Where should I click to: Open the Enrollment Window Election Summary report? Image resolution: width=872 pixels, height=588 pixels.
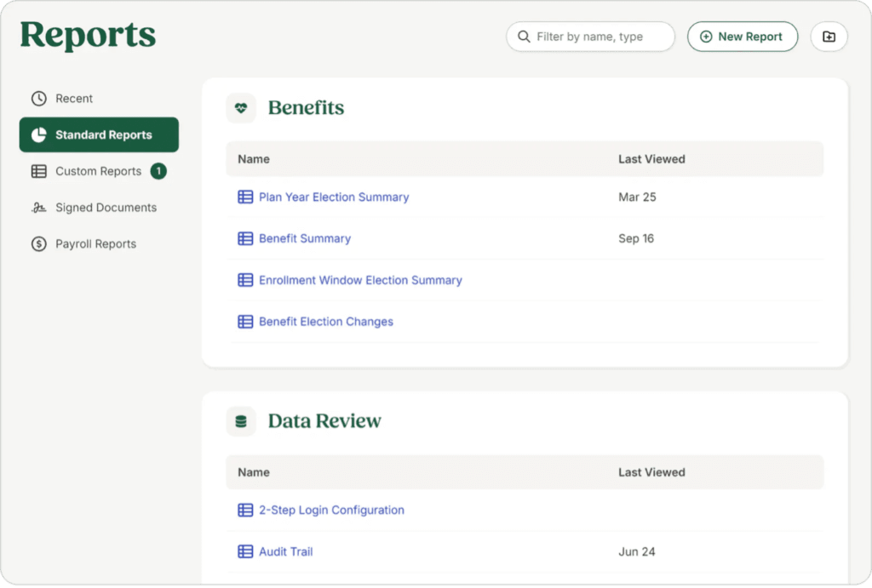tap(359, 280)
